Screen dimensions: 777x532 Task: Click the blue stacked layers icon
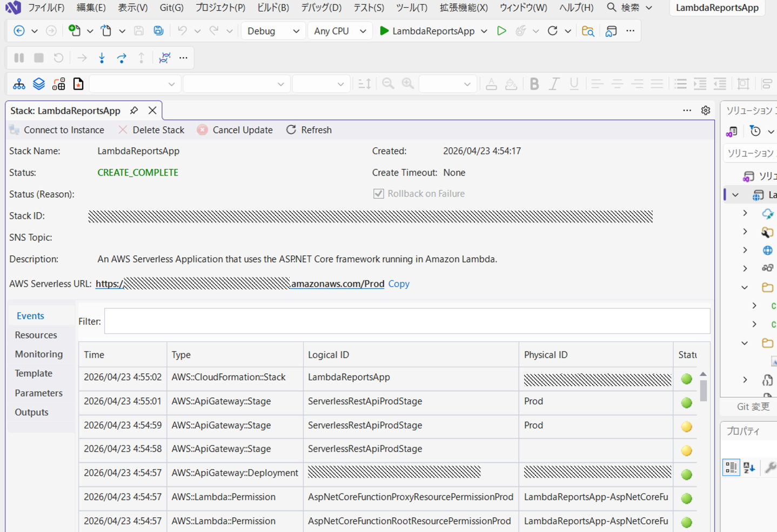pos(39,84)
